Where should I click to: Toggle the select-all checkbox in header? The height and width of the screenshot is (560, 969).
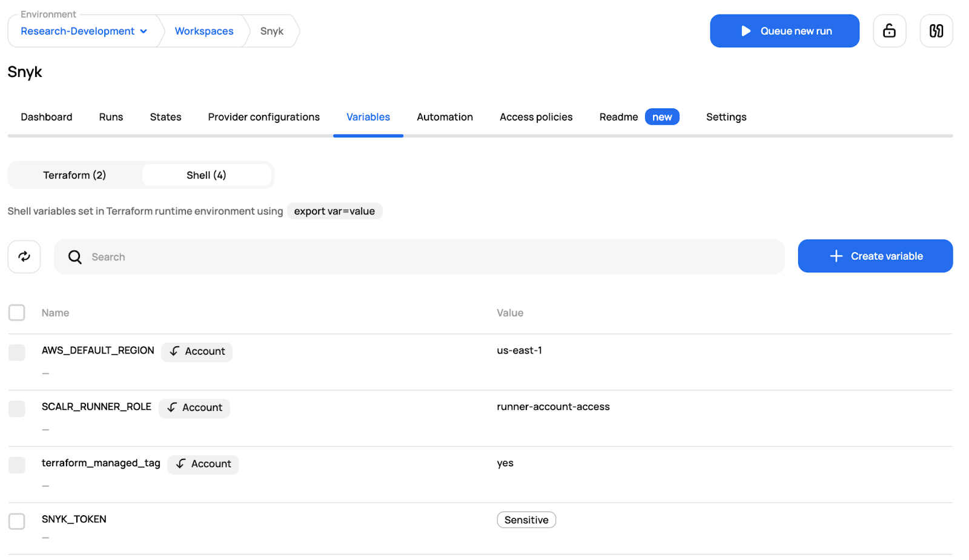point(17,313)
